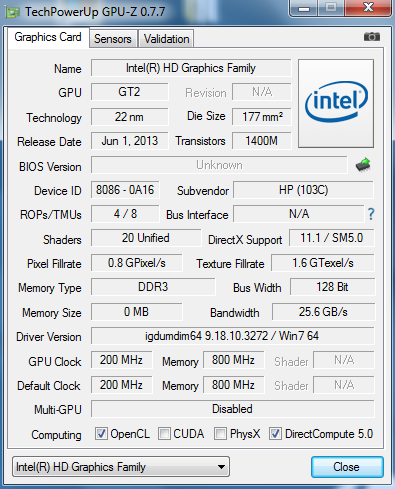Screen dimensions: 395x489
Task: Click the Revision N/A field
Action: [262, 92]
